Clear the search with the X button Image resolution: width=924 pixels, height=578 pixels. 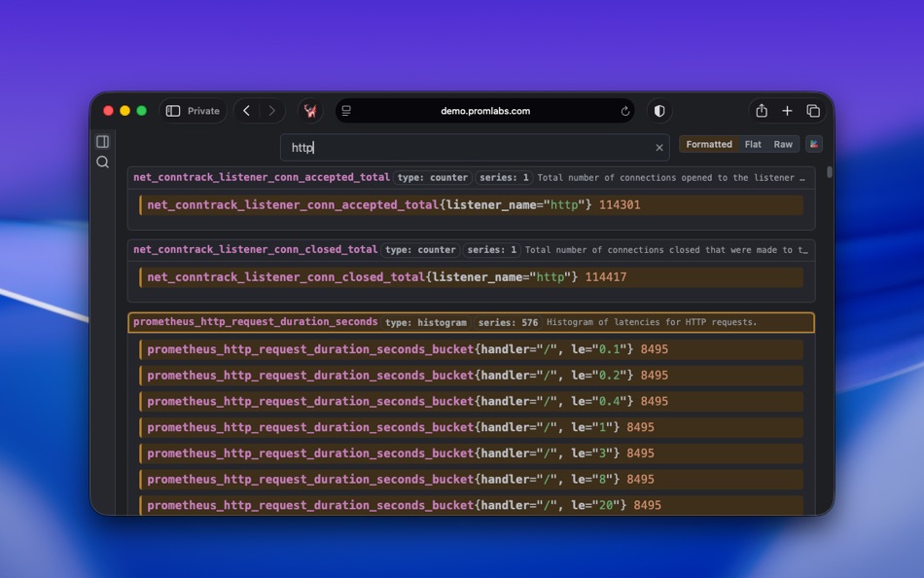[x=659, y=147]
